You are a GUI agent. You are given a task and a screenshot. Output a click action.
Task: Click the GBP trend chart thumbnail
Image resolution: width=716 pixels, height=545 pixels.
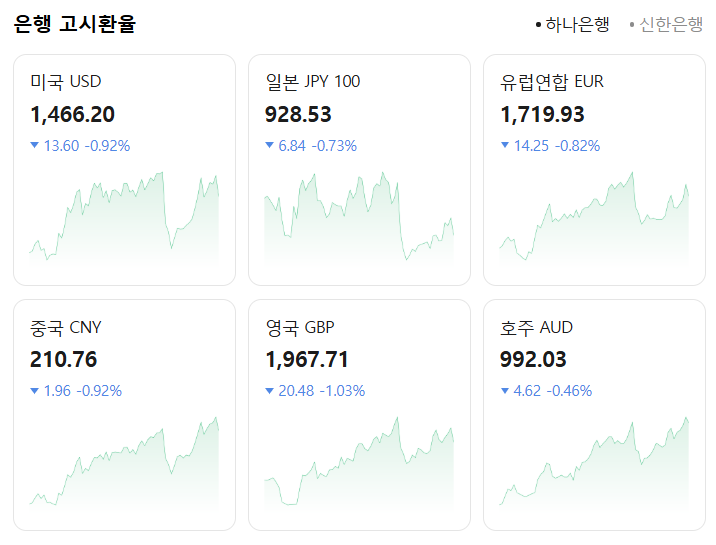click(x=358, y=462)
